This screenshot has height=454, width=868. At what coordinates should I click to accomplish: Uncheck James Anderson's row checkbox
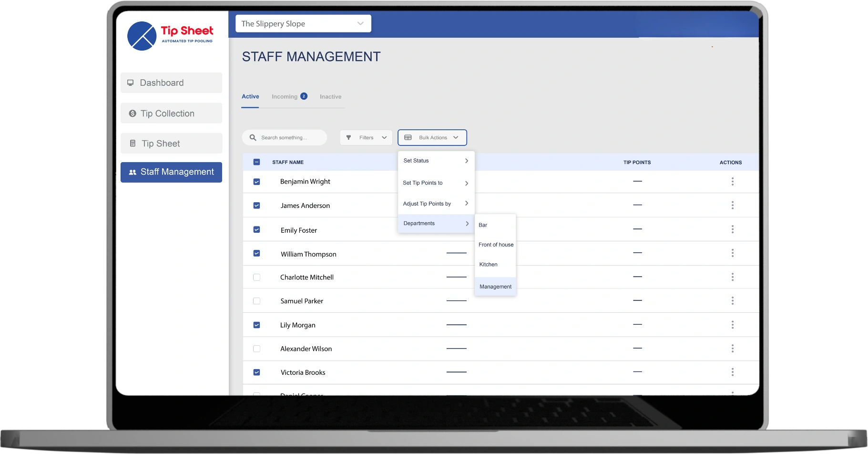[257, 205]
